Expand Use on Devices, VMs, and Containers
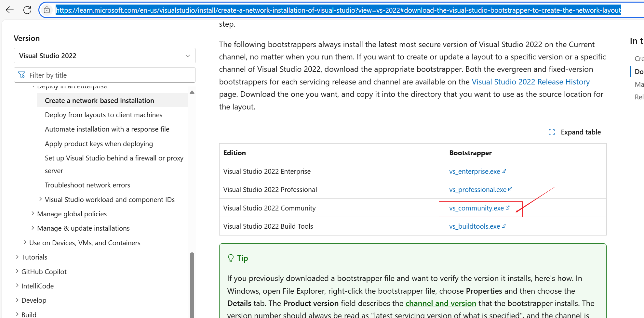 [25, 242]
